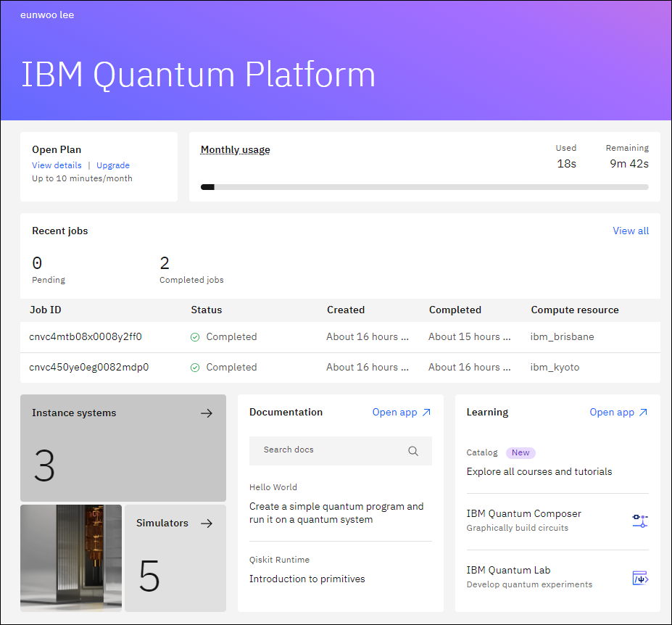Open the Instance systems card

(123, 448)
